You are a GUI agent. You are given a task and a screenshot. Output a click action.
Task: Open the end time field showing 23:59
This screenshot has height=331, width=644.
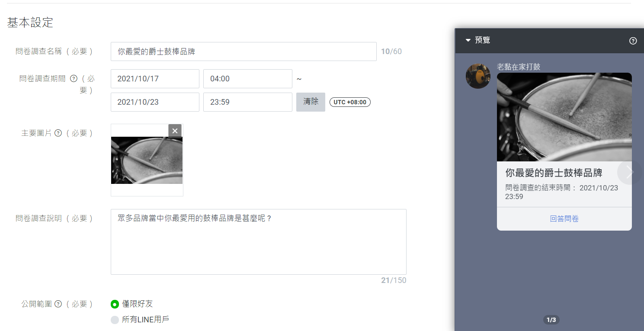click(247, 102)
